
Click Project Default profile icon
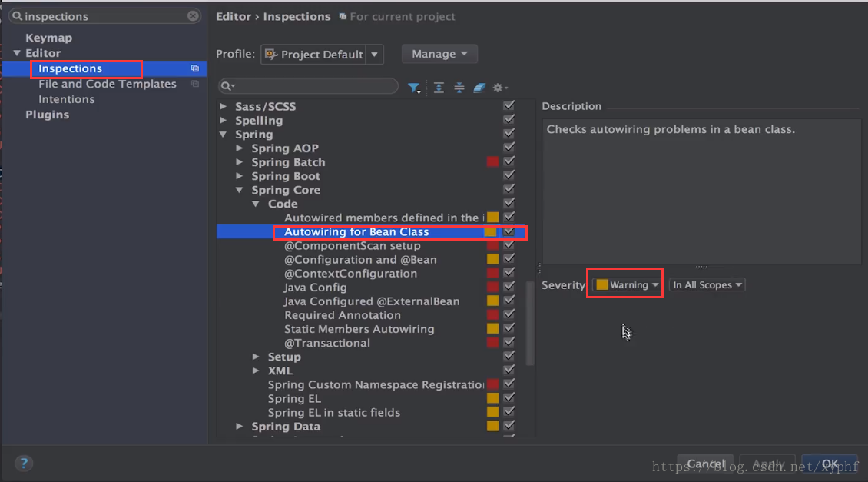pos(270,54)
